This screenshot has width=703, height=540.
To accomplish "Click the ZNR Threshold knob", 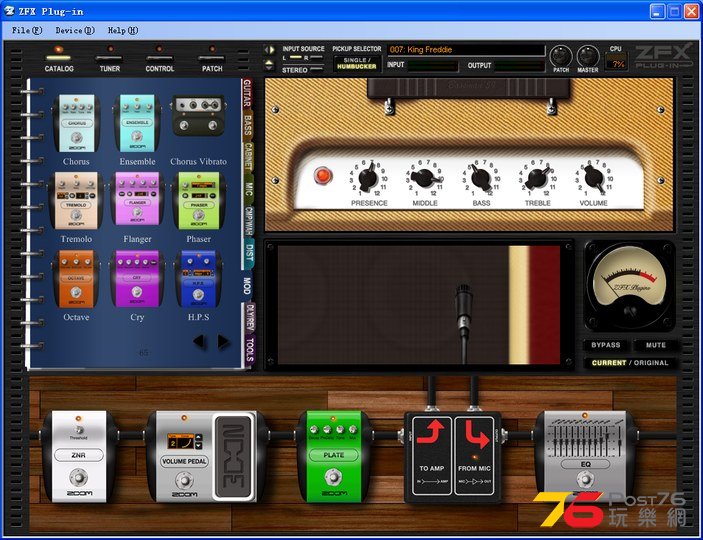I will click(78, 430).
